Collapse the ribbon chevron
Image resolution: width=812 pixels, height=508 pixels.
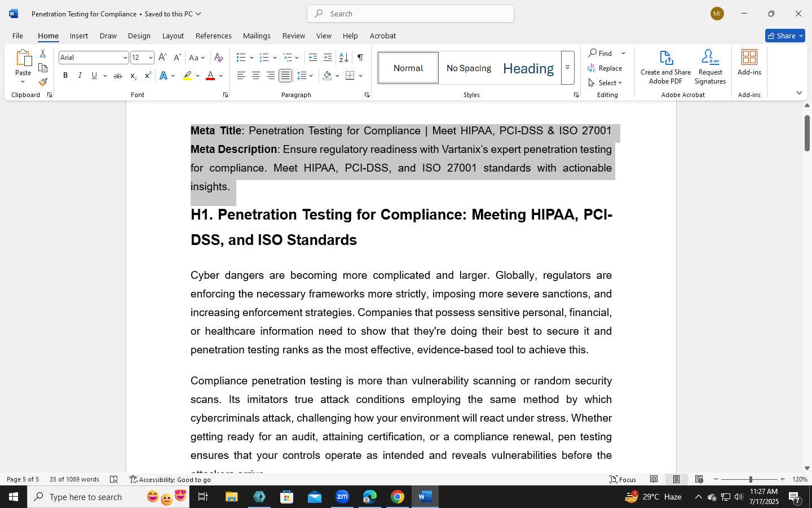(x=799, y=93)
